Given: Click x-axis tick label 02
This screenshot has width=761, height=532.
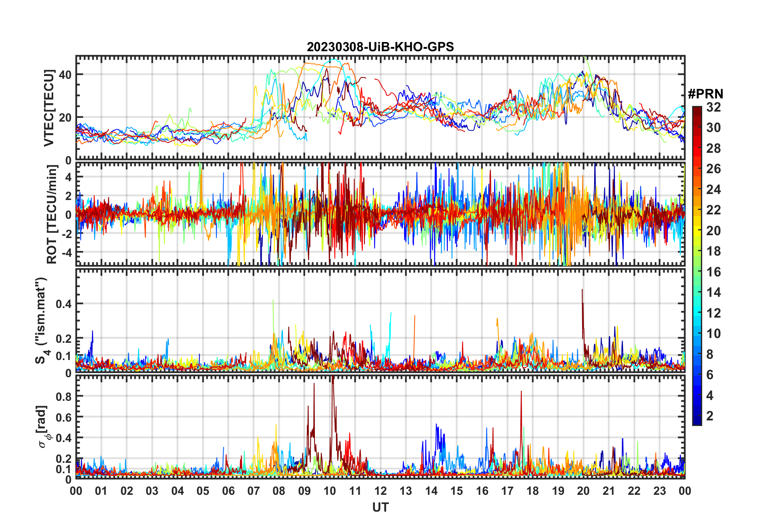Looking at the screenshot, I should 127,491.
